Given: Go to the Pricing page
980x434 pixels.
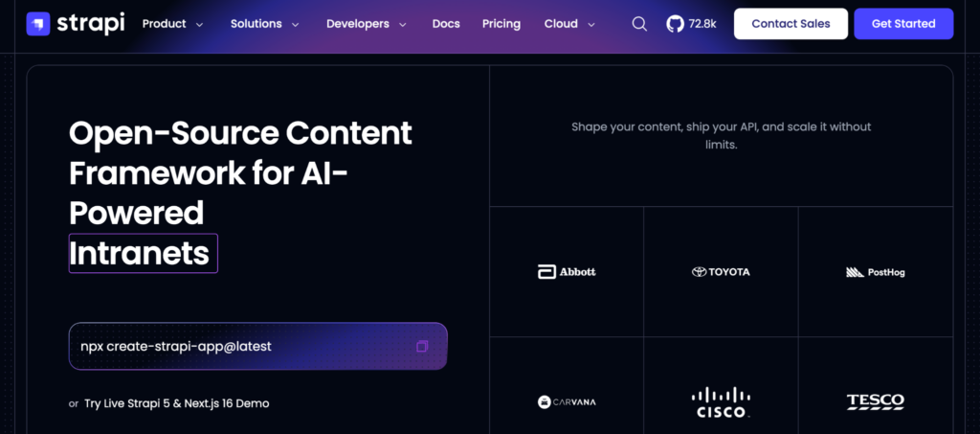Looking at the screenshot, I should point(501,24).
